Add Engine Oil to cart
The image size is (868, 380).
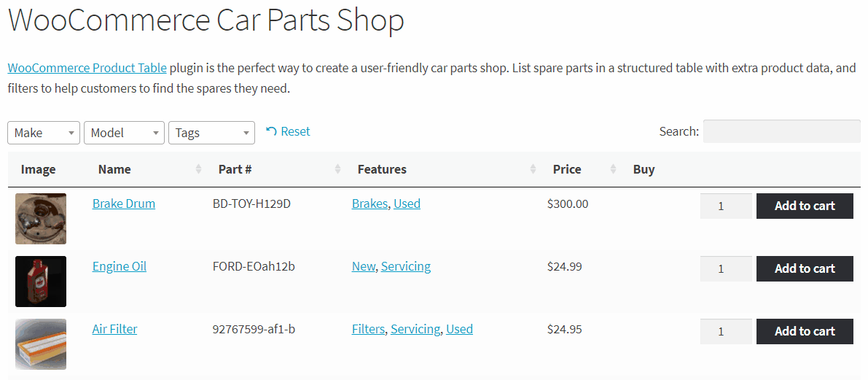pos(805,268)
